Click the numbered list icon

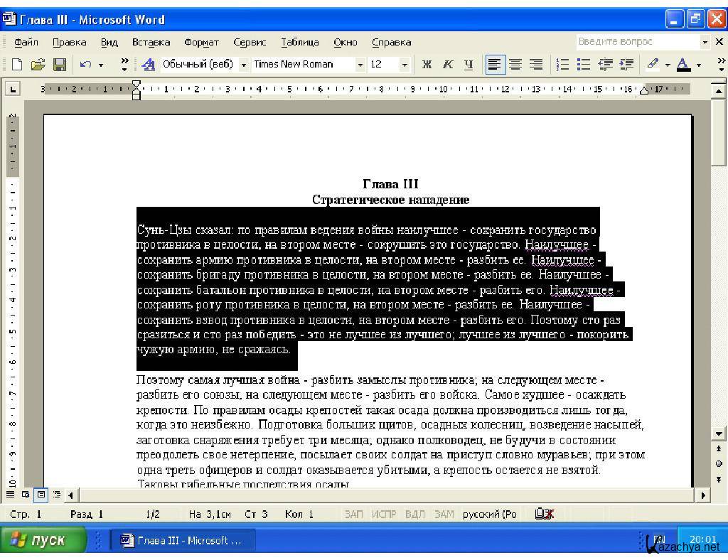coord(562,65)
